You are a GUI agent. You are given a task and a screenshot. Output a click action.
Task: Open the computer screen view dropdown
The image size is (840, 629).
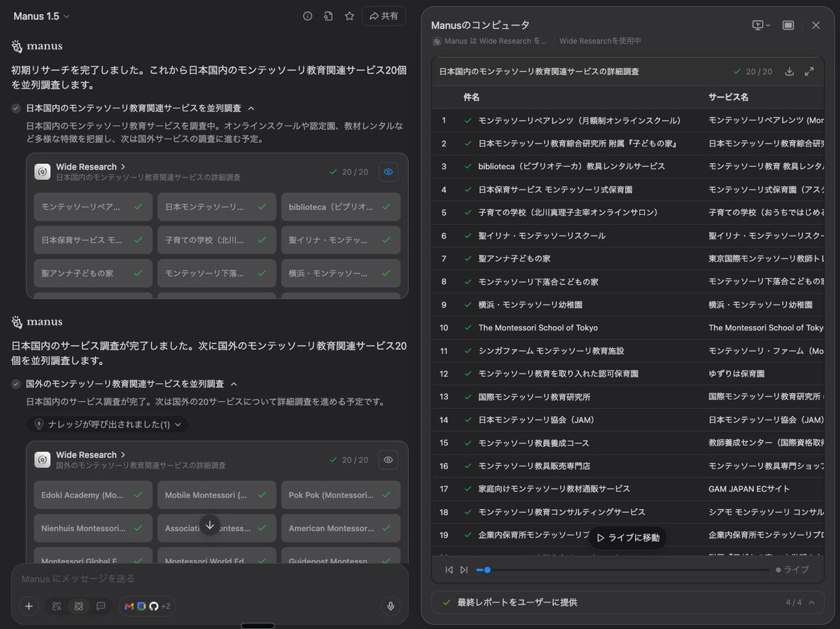pos(761,25)
